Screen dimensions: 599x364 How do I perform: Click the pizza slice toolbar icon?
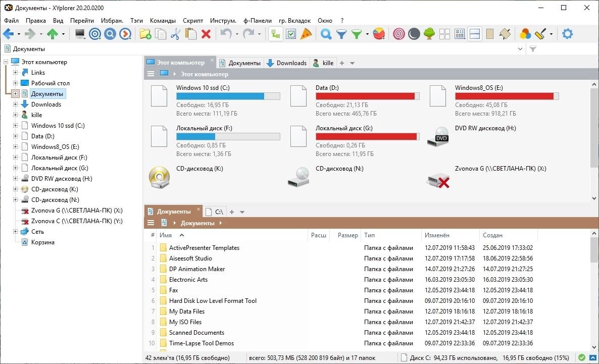pos(306,34)
